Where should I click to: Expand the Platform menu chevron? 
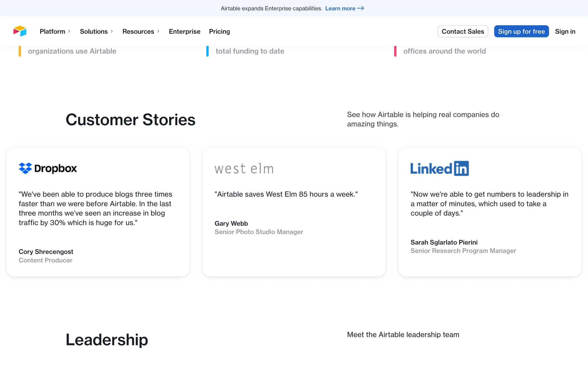coord(69,31)
